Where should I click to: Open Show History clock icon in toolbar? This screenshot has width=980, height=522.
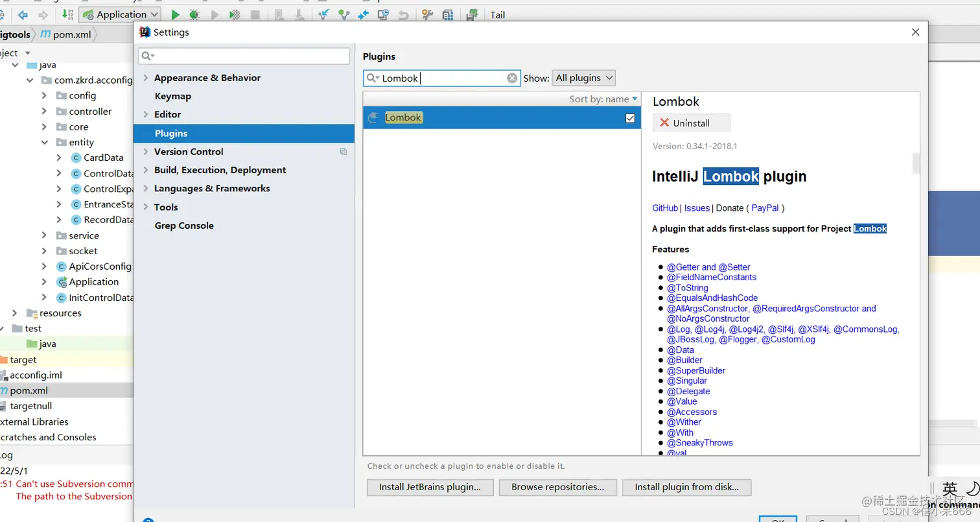coord(383,14)
